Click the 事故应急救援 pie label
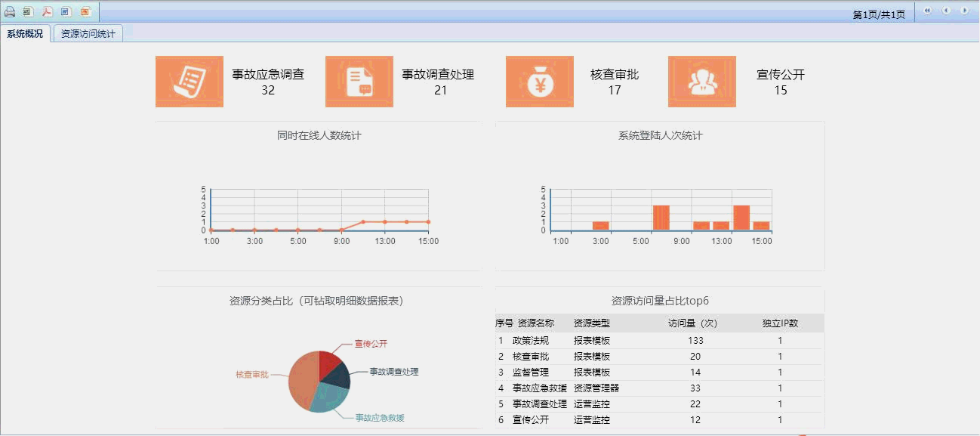This screenshot has height=436, width=980. point(380,418)
